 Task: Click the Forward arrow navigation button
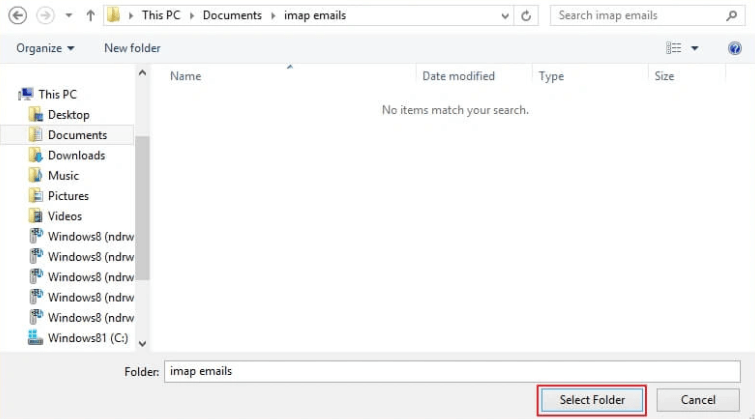45,15
